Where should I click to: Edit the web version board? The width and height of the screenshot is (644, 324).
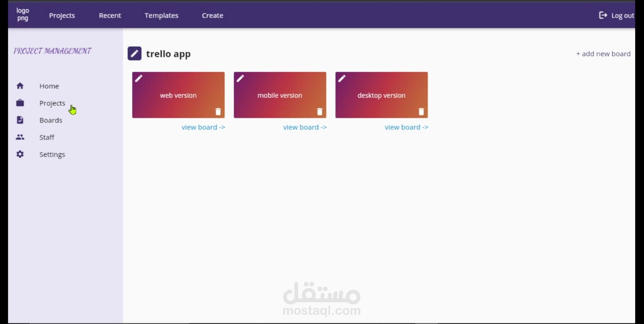(x=139, y=78)
